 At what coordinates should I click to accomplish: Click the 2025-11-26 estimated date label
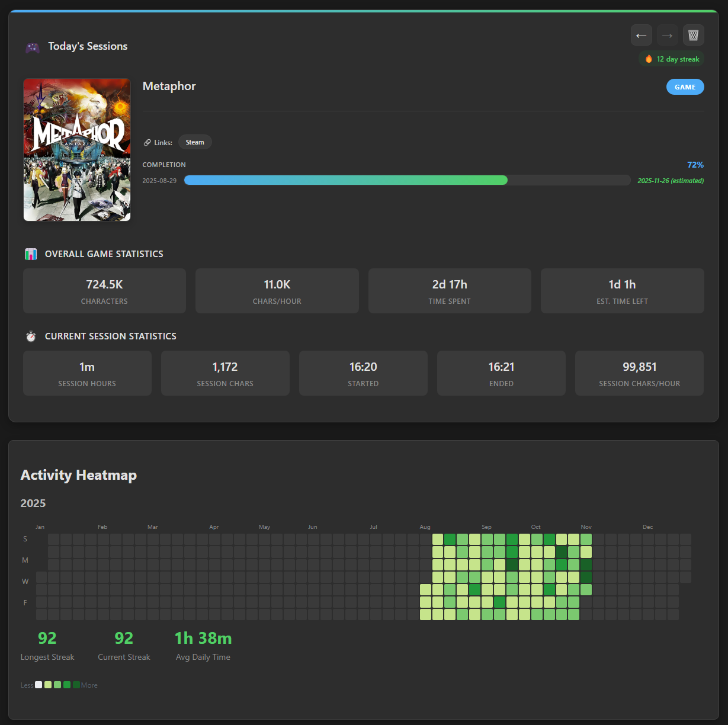coord(670,181)
